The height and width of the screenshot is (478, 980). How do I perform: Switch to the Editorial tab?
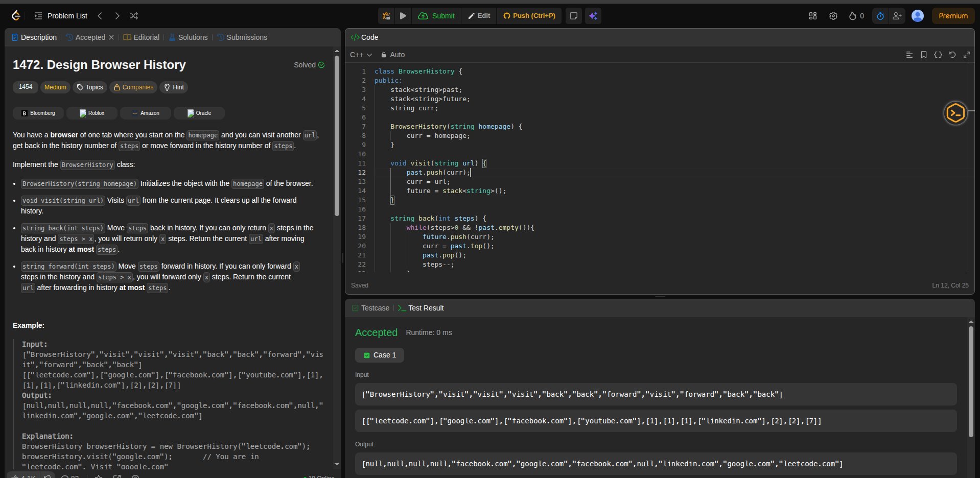tap(142, 37)
